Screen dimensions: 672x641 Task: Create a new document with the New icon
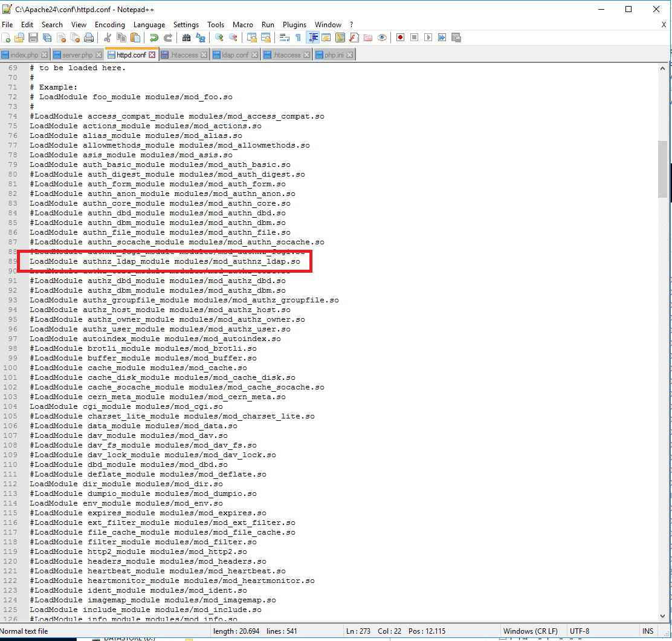coord(6,37)
